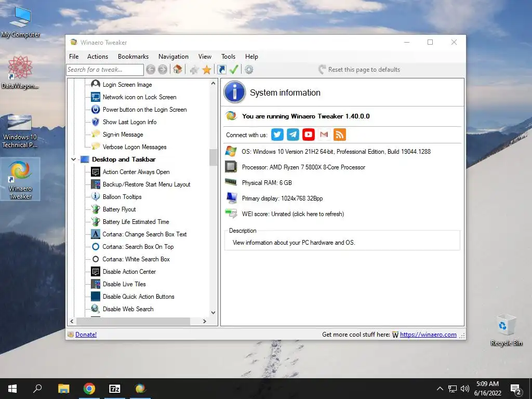Click the Login Screen Image tree icon
This screenshot has width=532, height=399.
click(x=96, y=84)
